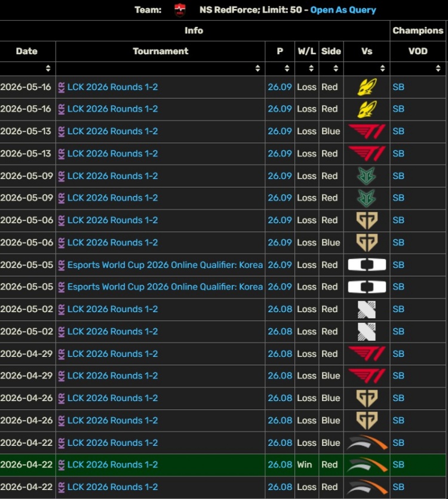The height and width of the screenshot is (499, 448).
Task: Click the Side column header text
Action: pyautogui.click(x=331, y=51)
